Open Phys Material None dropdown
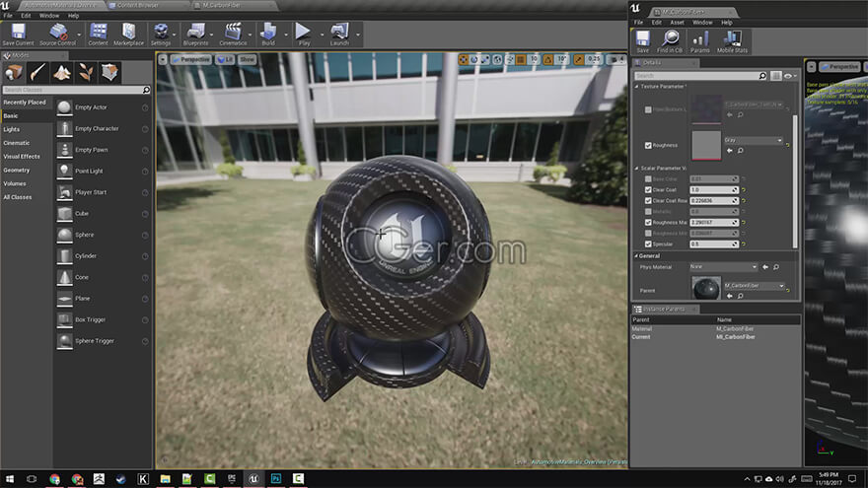The image size is (868, 488). 724,267
